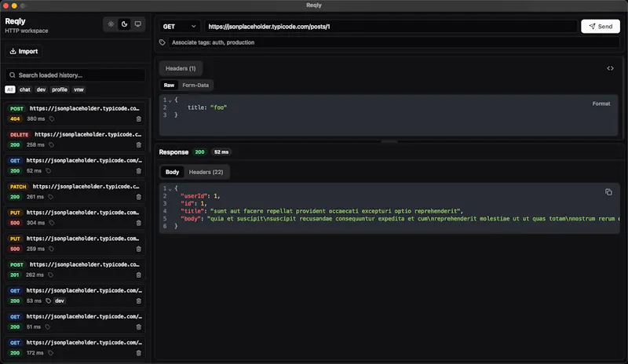Click the Associate tags input field
The height and width of the screenshot is (364, 628).
394,42
